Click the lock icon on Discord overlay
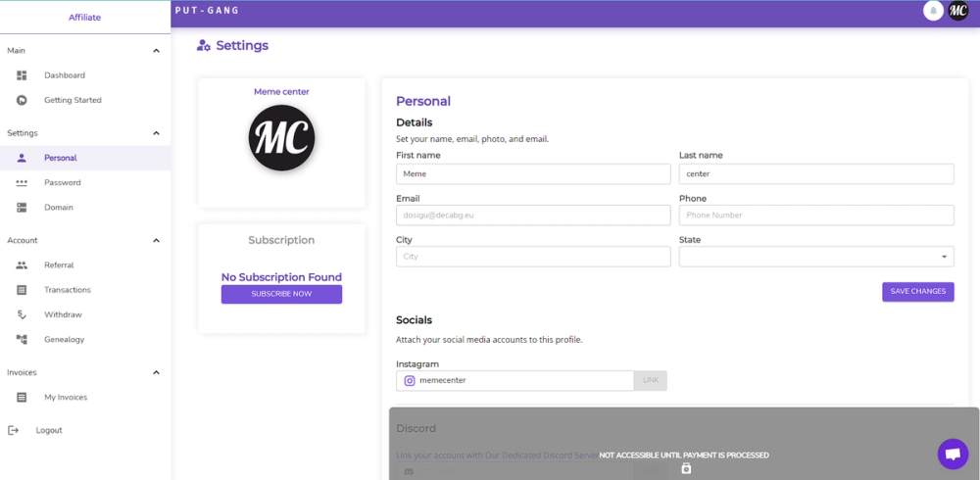 click(686, 468)
